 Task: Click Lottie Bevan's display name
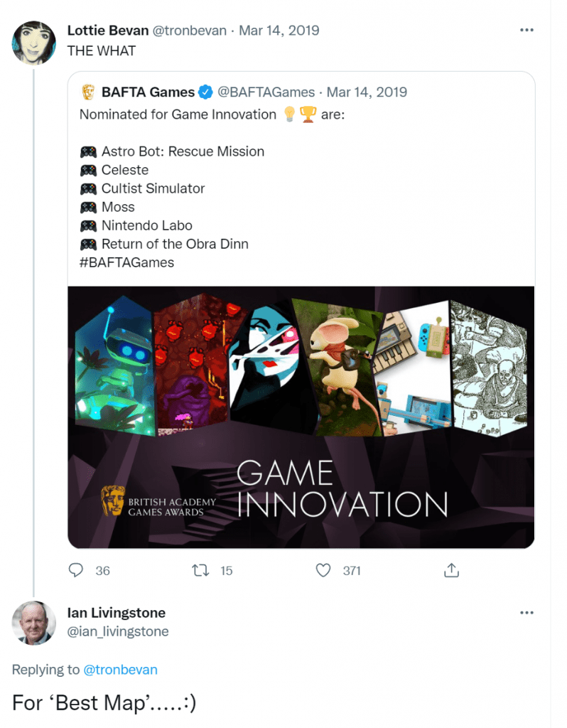(x=108, y=31)
